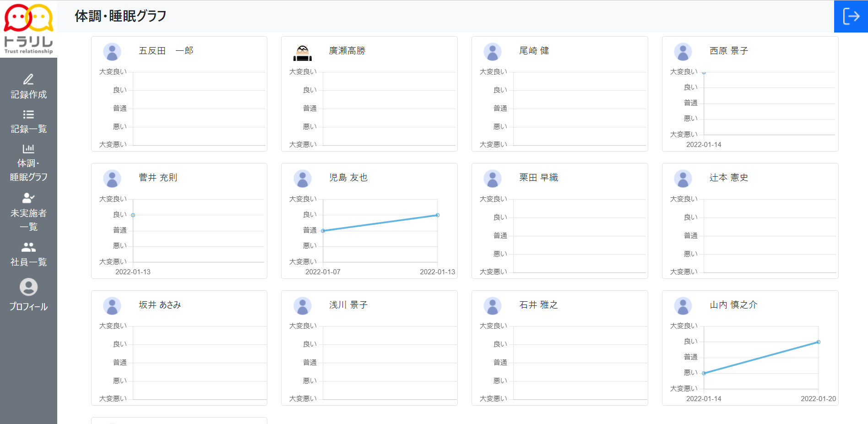
Task: Click the name 栗田 早織
Action: pyautogui.click(x=539, y=177)
